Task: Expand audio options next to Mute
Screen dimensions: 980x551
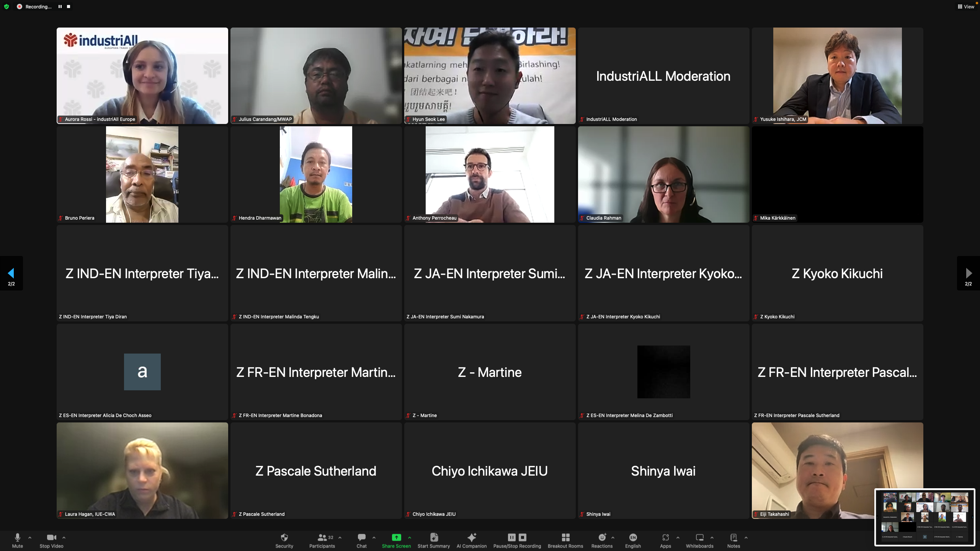Action: [x=30, y=538]
